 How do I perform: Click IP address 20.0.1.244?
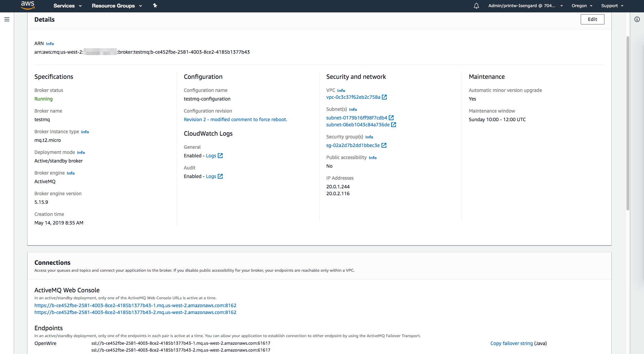[x=338, y=187]
